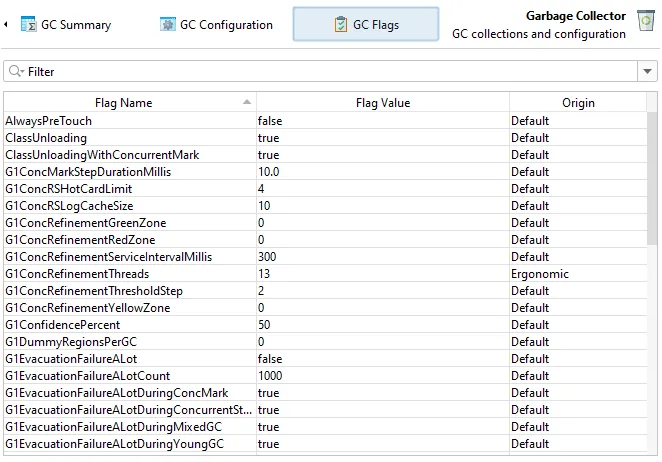Select the G1EvacuationFailureALotDuringMixedGC flag
This screenshot has width=662, height=462.
click(113, 427)
